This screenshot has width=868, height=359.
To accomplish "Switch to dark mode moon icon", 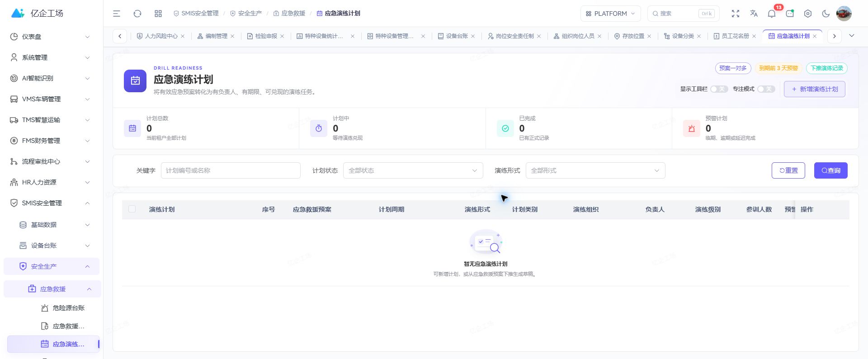I will [x=826, y=14].
